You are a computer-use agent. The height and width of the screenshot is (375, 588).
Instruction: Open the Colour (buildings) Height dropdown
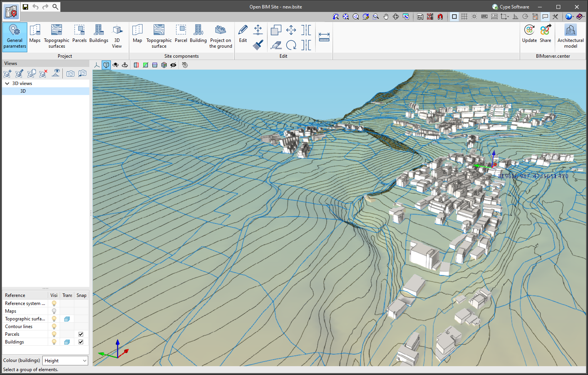[65, 360]
